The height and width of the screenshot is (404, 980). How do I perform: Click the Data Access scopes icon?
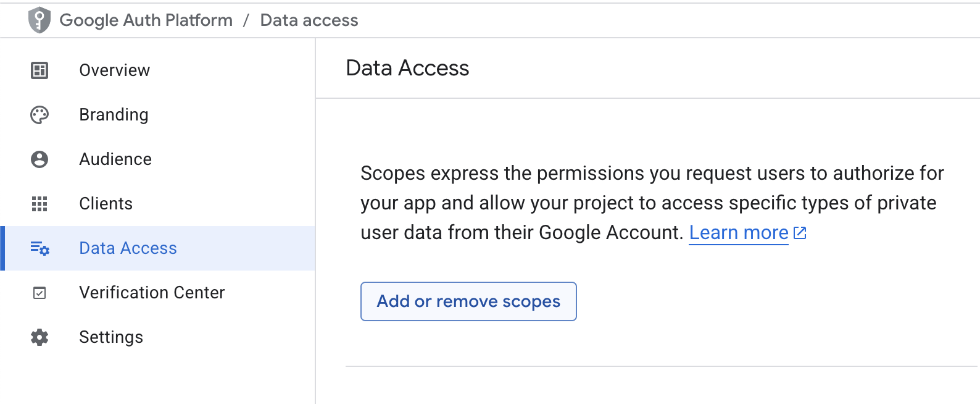39,248
